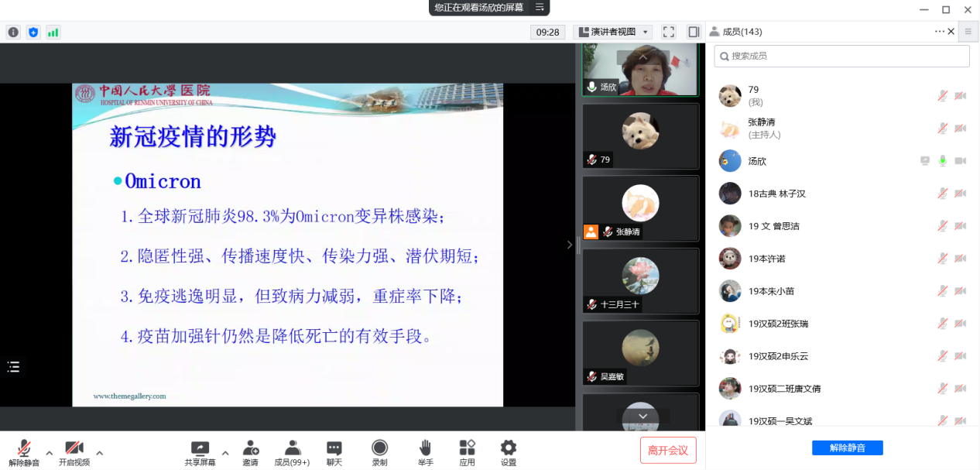Open meeting settings
The height and width of the screenshot is (470, 980).
(x=508, y=452)
